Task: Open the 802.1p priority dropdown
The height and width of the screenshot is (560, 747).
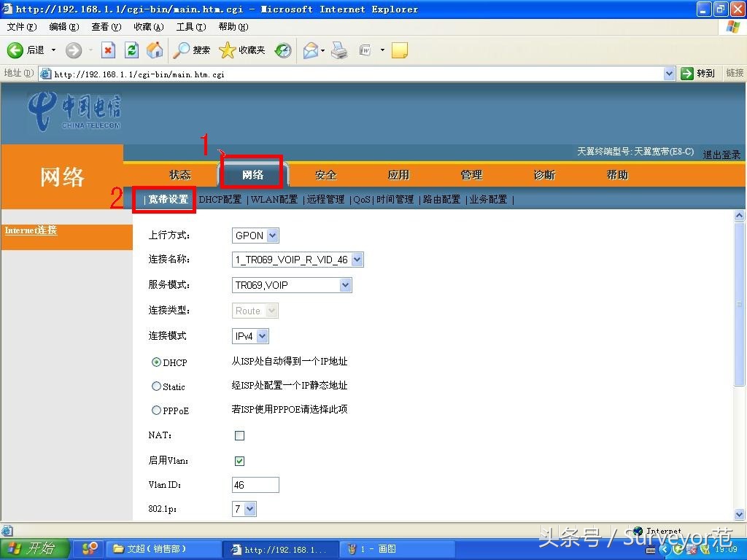Action: coord(249,509)
